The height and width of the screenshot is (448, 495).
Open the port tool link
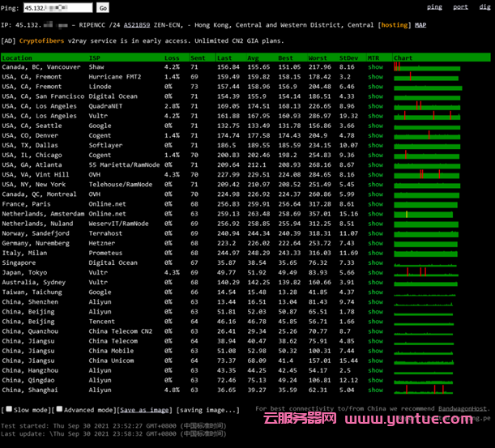coord(460,7)
